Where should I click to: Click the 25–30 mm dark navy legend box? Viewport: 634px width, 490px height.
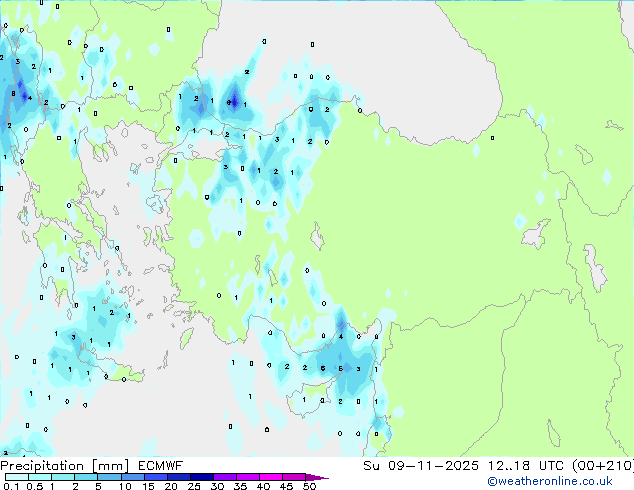tap(201, 477)
